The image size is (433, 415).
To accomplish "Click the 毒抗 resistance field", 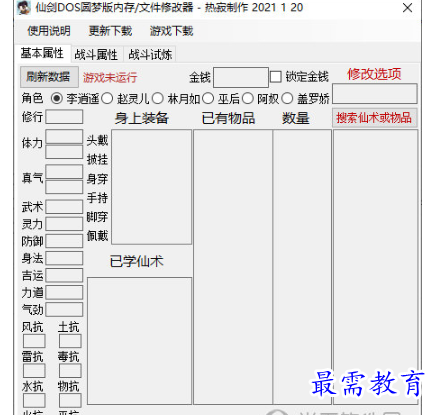I will pos(70,371).
